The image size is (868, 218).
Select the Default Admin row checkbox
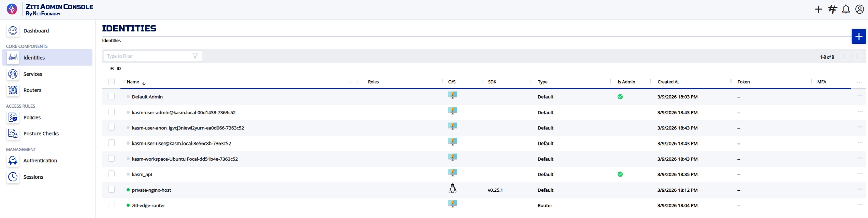pos(111,96)
